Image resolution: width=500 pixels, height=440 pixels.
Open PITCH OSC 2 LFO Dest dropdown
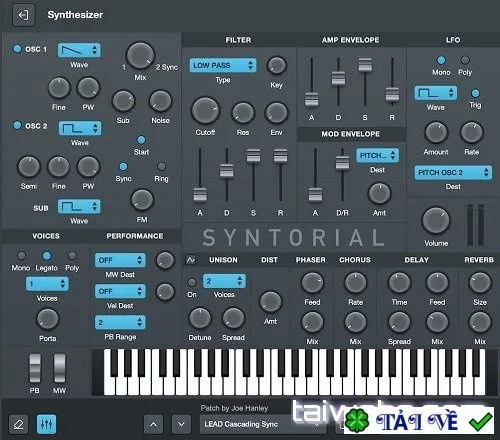tap(453, 172)
